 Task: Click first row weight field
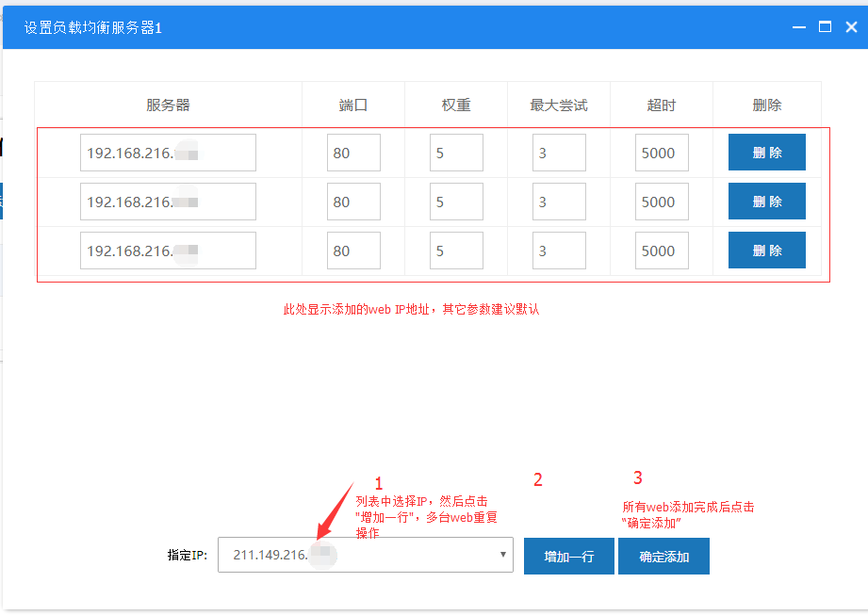tap(456, 153)
